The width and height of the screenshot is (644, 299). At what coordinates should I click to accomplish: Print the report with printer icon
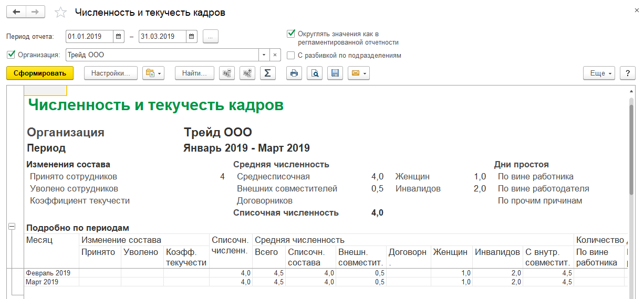point(294,73)
